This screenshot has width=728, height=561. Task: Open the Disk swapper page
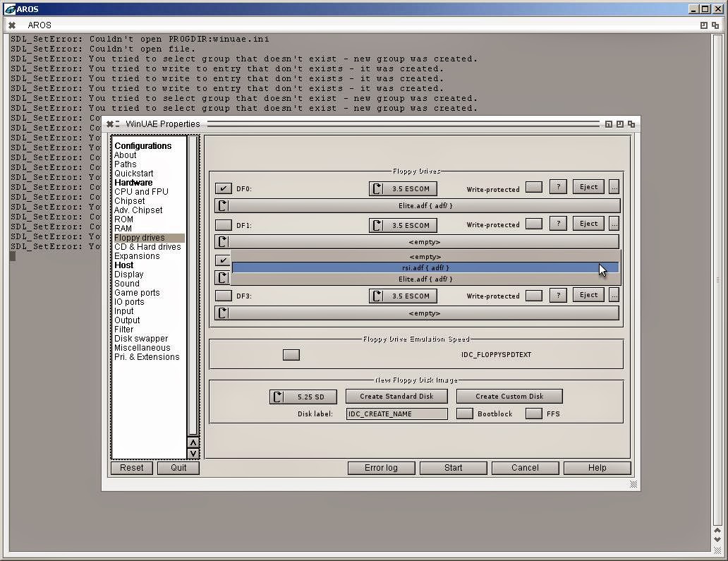coord(141,339)
